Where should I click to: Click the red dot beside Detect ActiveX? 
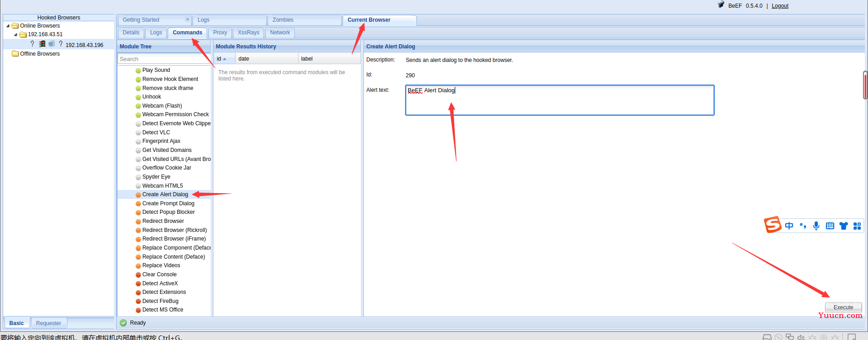click(x=138, y=284)
